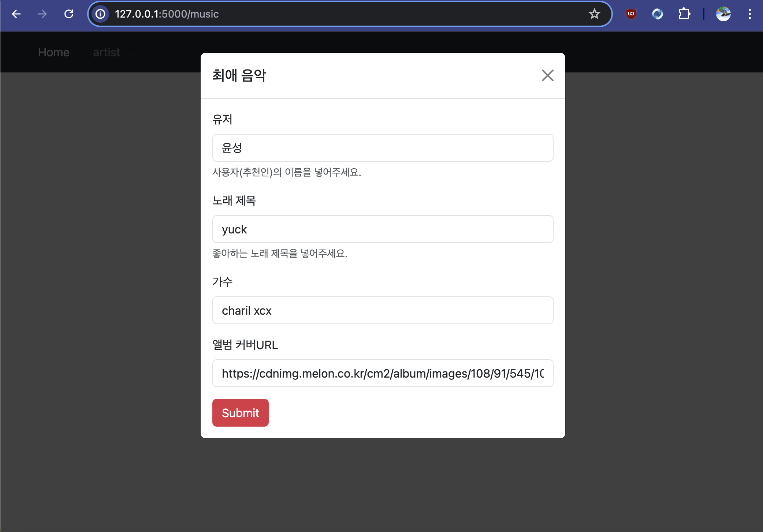Open the artist nav link

coord(107,52)
